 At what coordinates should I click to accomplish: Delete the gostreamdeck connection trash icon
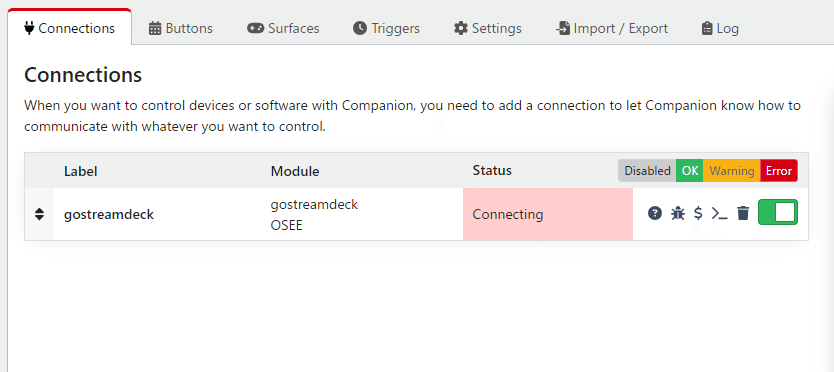coord(743,213)
